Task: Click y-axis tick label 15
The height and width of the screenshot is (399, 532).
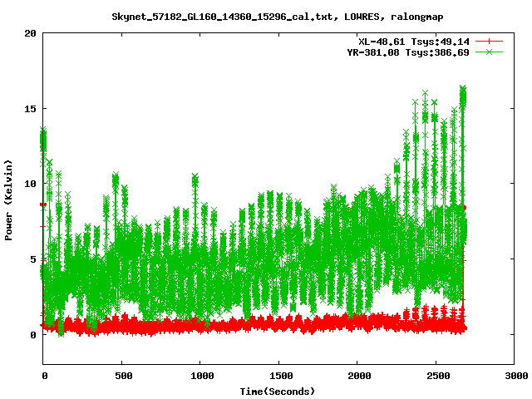Action: 30,109
